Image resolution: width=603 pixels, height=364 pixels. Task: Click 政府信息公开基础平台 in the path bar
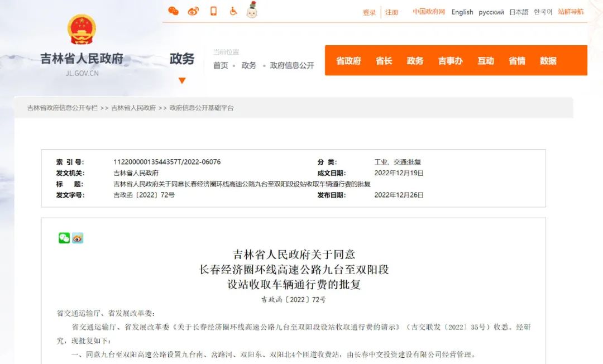click(202, 108)
